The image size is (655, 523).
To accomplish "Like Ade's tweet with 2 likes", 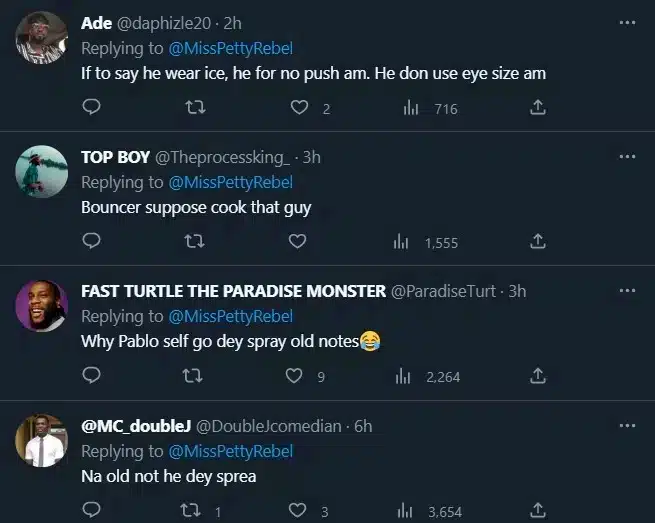I will pyautogui.click(x=298, y=107).
